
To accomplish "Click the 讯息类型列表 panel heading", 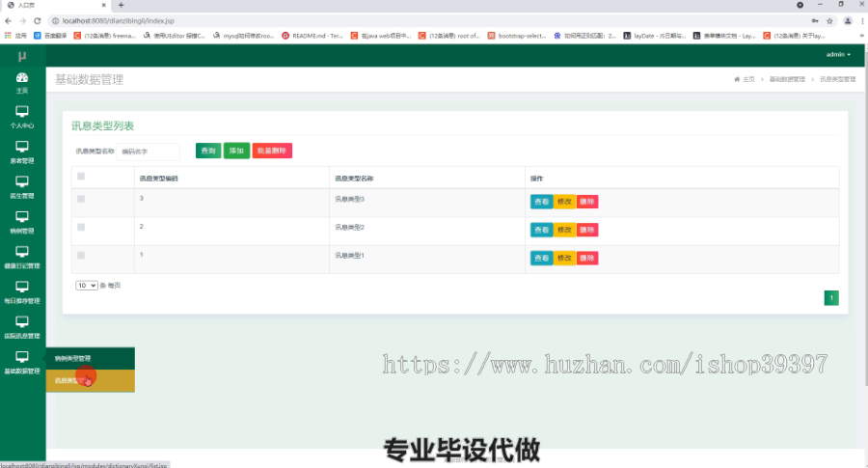I will pyautogui.click(x=103, y=125).
